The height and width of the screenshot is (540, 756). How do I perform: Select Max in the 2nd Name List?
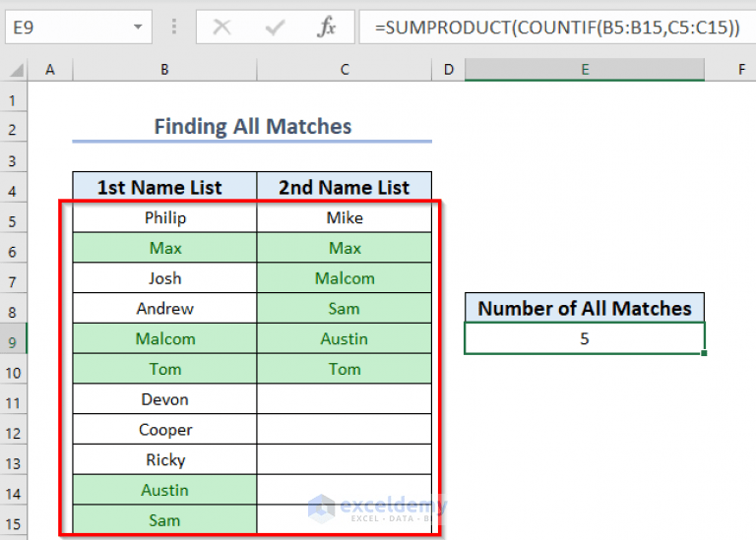tap(345, 248)
